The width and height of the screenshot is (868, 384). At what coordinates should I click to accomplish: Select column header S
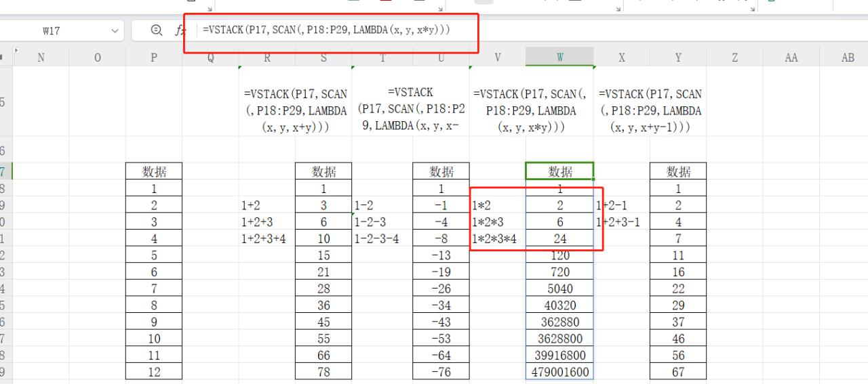tap(323, 58)
